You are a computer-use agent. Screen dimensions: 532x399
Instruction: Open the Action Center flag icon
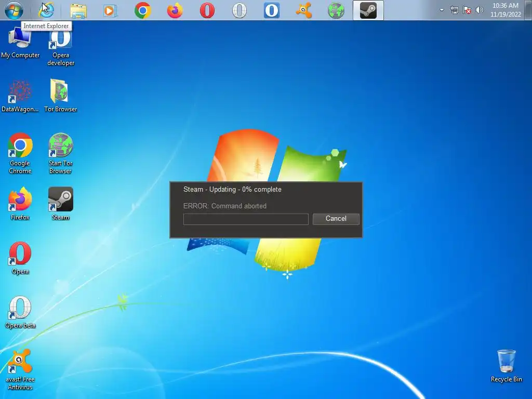tap(467, 10)
